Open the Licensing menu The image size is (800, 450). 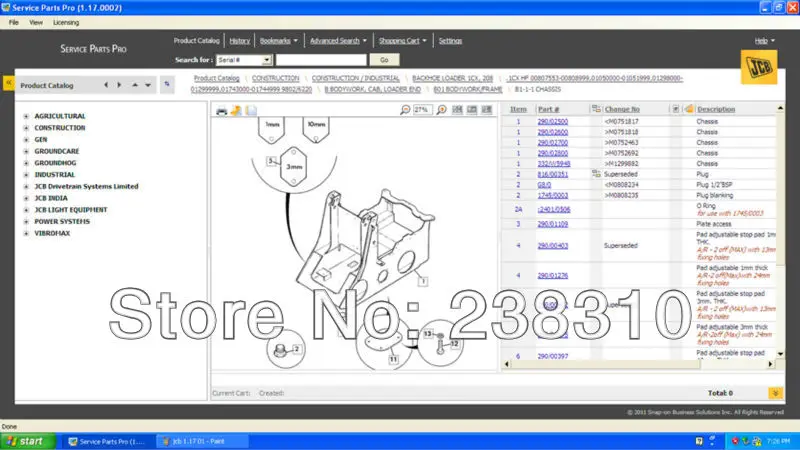[66, 22]
